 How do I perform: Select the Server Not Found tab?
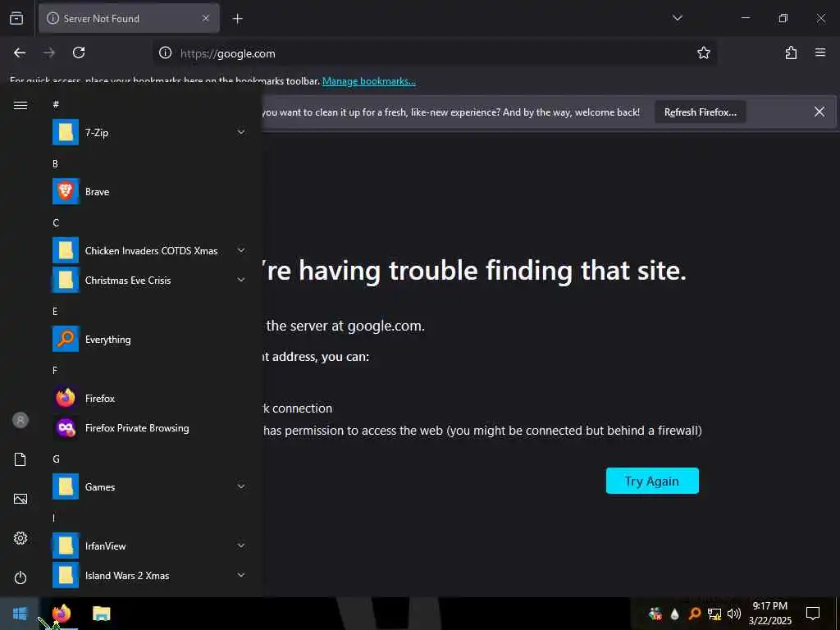point(129,18)
